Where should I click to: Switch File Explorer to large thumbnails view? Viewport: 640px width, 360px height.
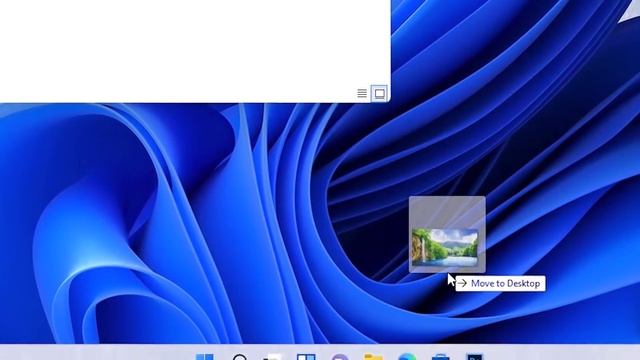[x=379, y=94]
